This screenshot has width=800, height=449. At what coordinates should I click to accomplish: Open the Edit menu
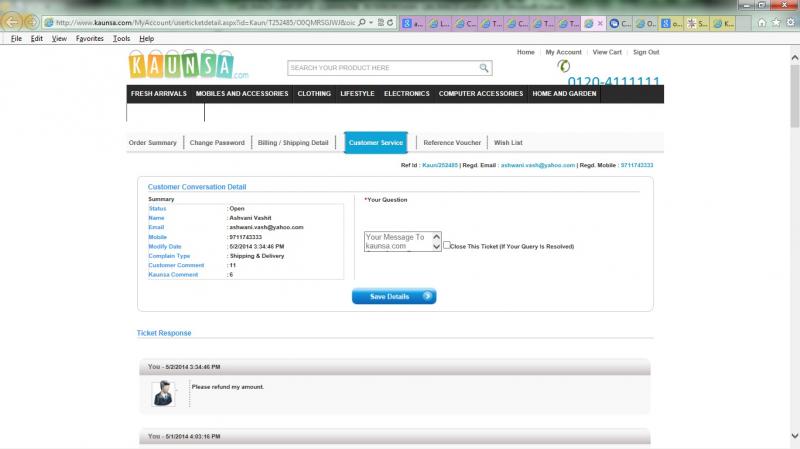tap(36, 38)
